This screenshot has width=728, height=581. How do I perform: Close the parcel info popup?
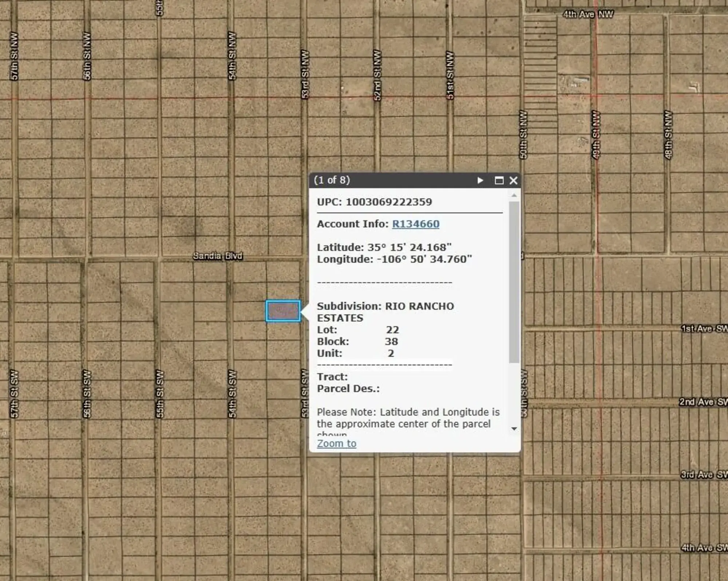513,180
